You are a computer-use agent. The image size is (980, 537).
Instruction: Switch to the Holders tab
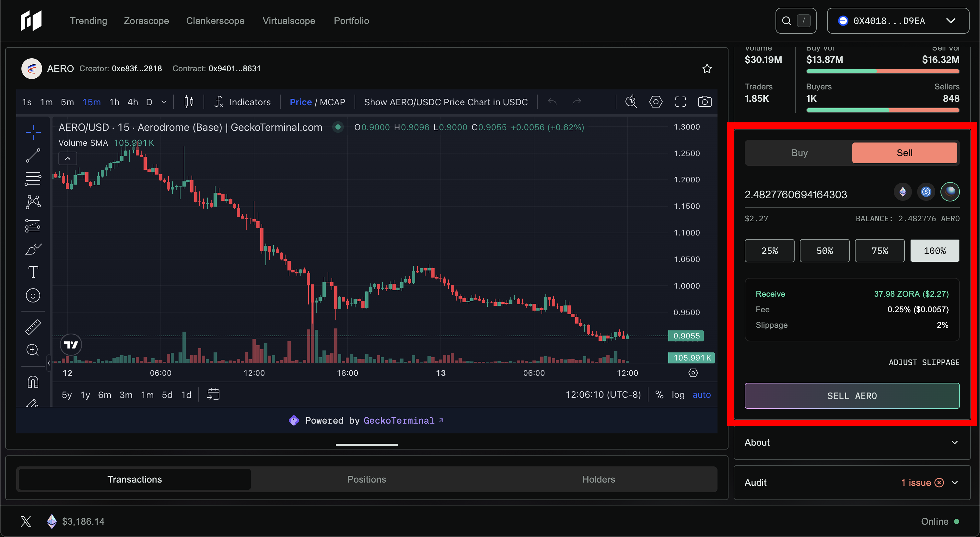coord(598,479)
